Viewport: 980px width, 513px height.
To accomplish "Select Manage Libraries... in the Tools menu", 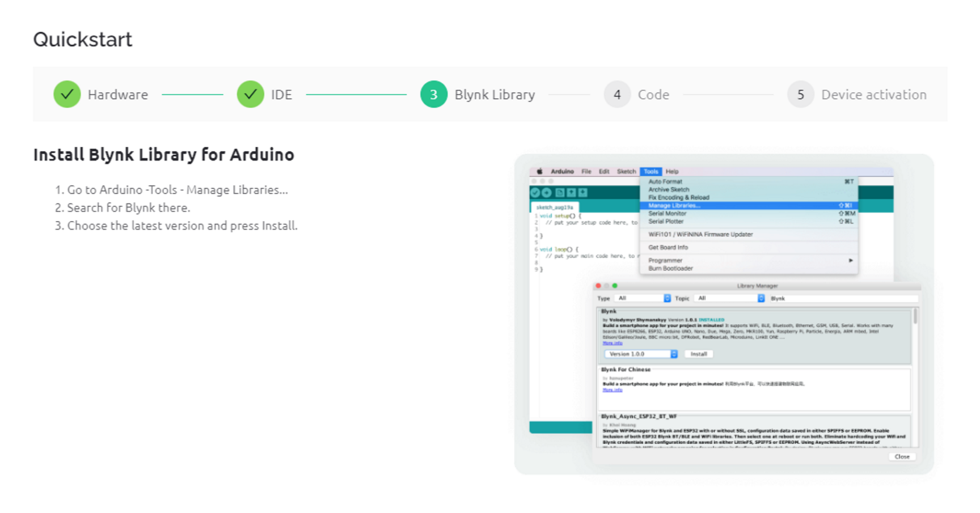I will (749, 205).
